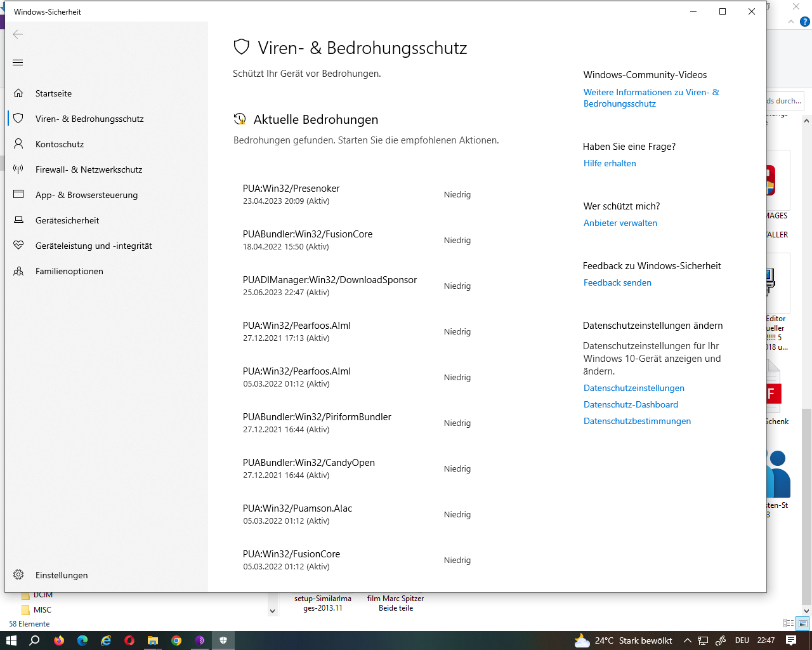Switch Explorer to large icons view button
The width and height of the screenshot is (812, 650).
pos(803,623)
